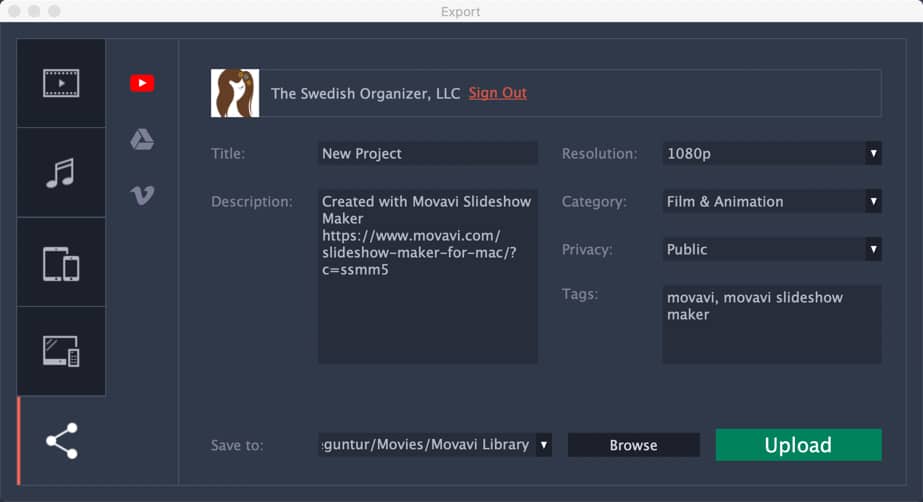Screen dimensions: 923x502
Task: Close the Export window
Action: coord(15,11)
